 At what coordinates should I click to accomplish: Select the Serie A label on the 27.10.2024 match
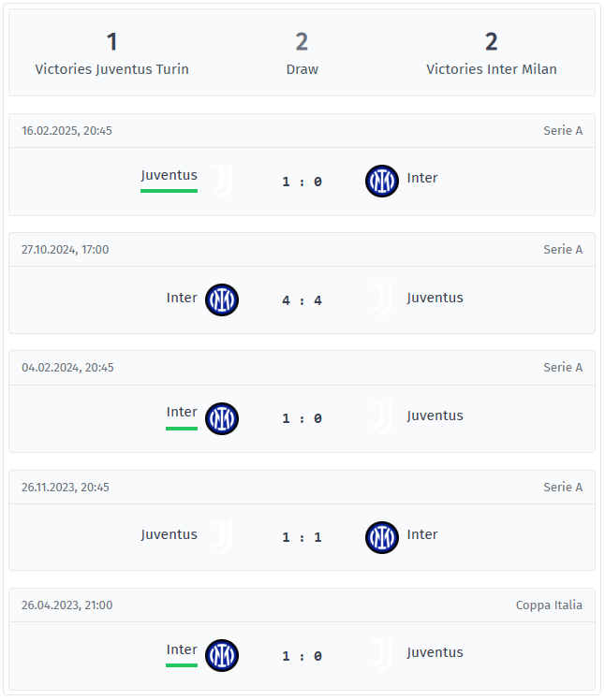[563, 249]
